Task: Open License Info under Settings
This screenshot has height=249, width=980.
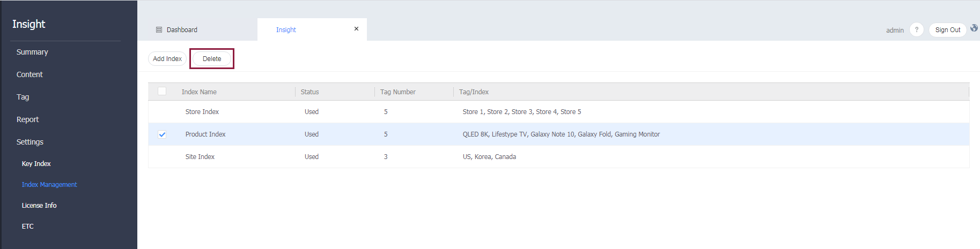Action: 39,206
